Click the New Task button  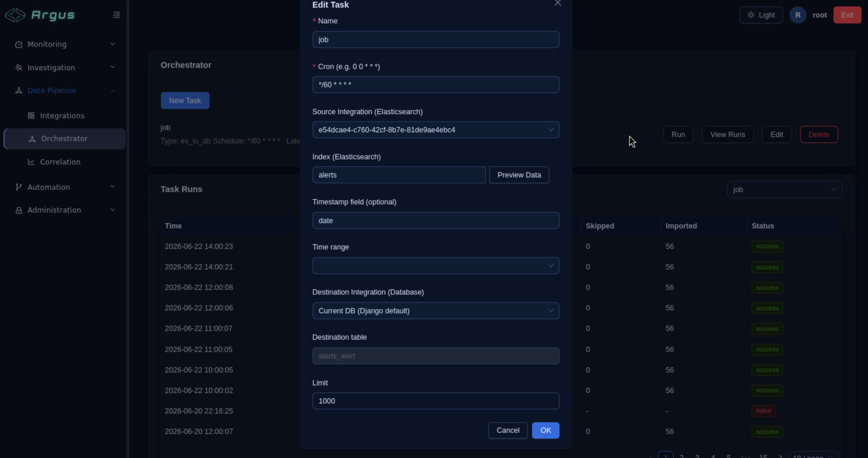185,100
